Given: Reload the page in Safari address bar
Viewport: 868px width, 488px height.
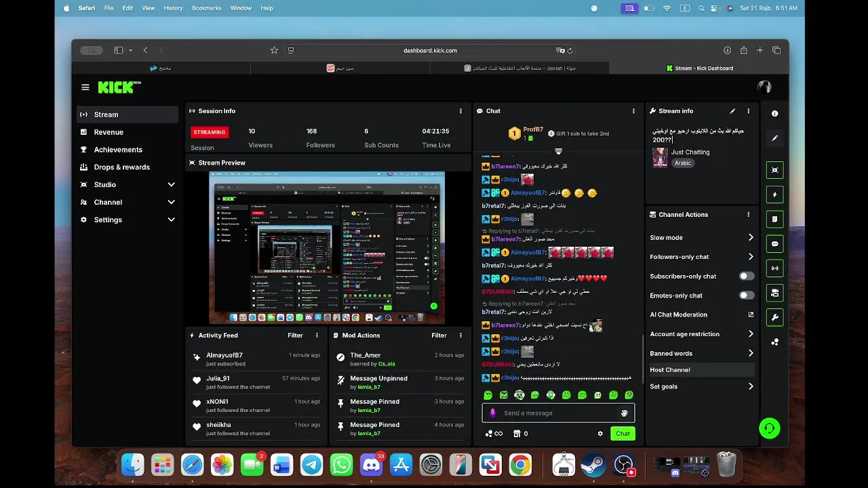Looking at the screenshot, I should click(570, 50).
